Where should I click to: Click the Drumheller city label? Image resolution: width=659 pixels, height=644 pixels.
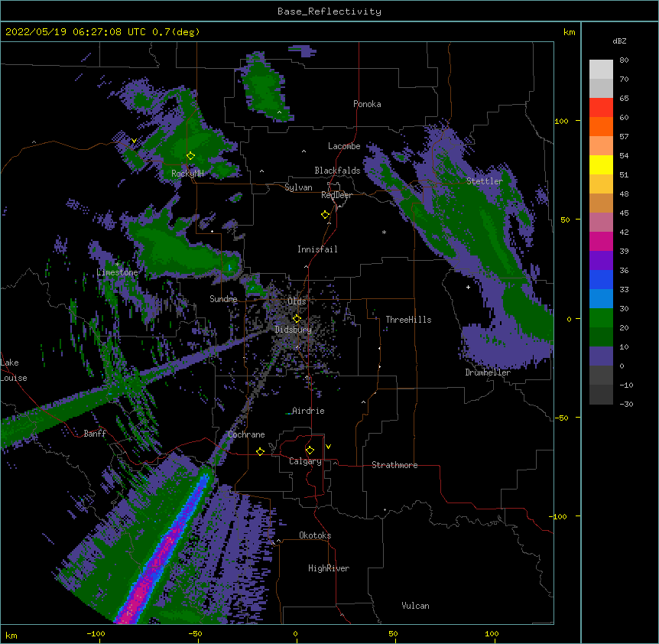click(x=488, y=372)
